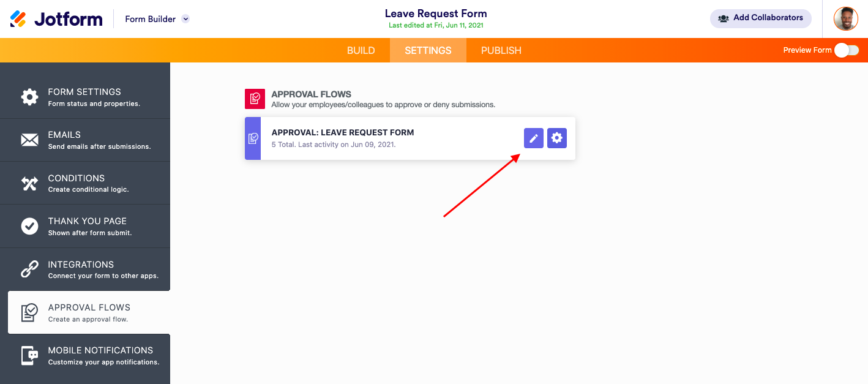Select the Emails envelope icon
Screen dimensions: 868x384
(x=29, y=140)
